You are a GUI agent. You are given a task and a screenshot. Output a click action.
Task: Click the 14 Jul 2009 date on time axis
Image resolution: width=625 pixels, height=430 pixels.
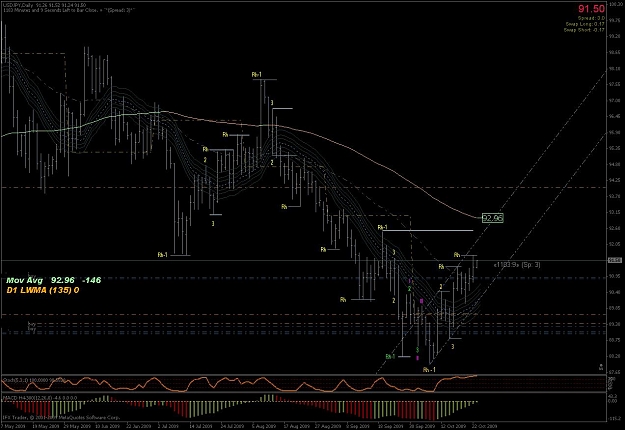click(200, 426)
